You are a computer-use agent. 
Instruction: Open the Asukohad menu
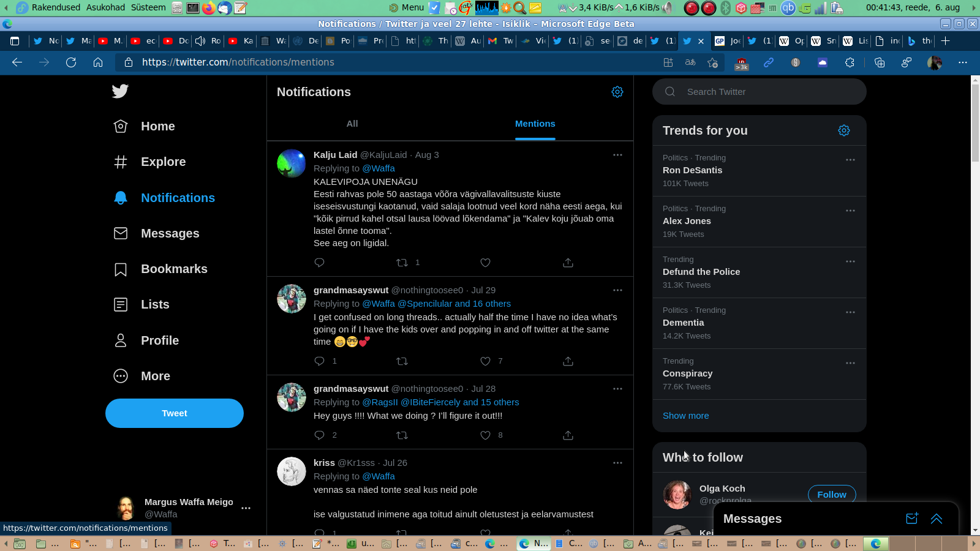coord(105,7)
